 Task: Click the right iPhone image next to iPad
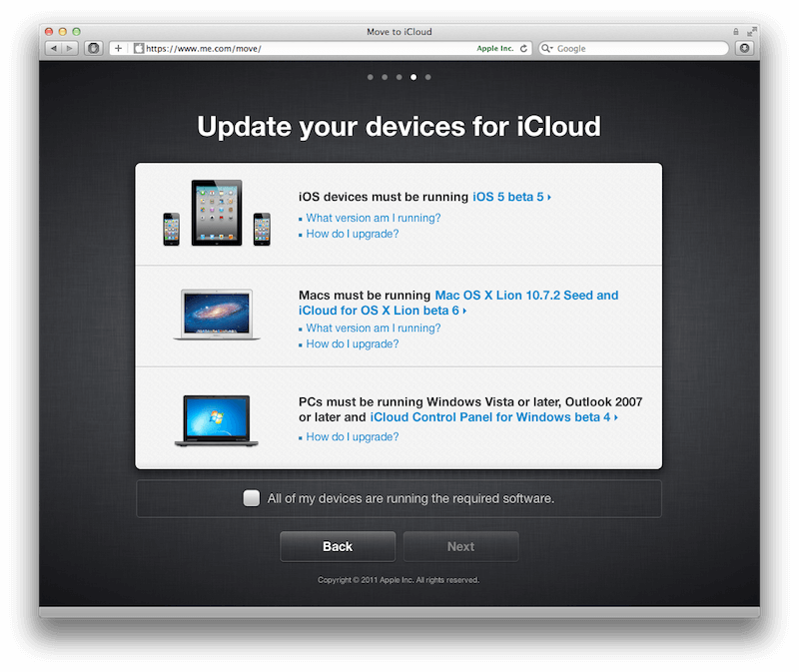[262, 230]
